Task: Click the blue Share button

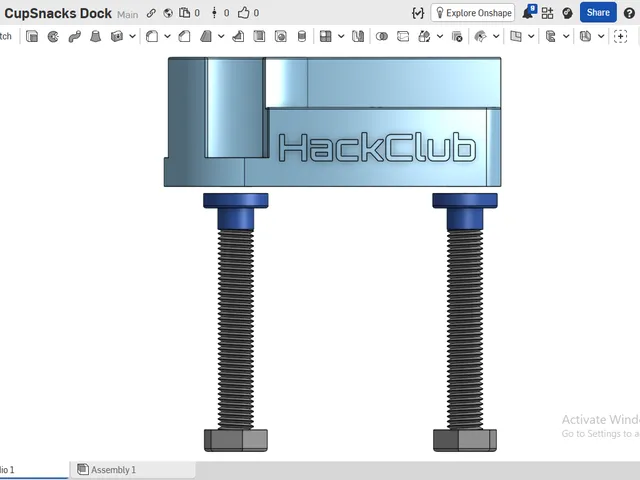Action: coord(598,13)
